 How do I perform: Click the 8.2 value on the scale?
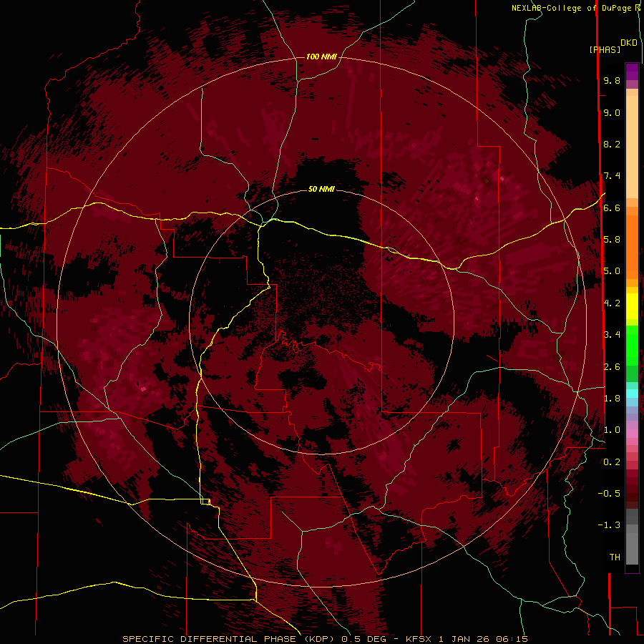[612, 144]
